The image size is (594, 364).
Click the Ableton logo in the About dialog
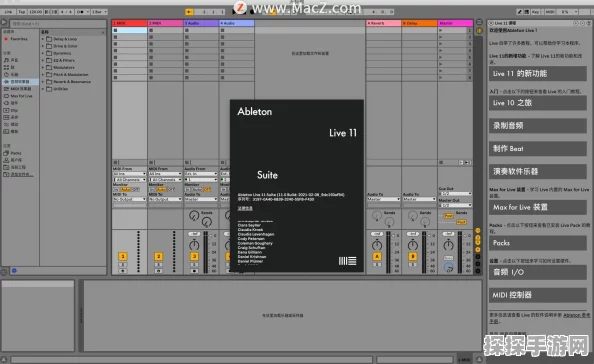coord(347,261)
